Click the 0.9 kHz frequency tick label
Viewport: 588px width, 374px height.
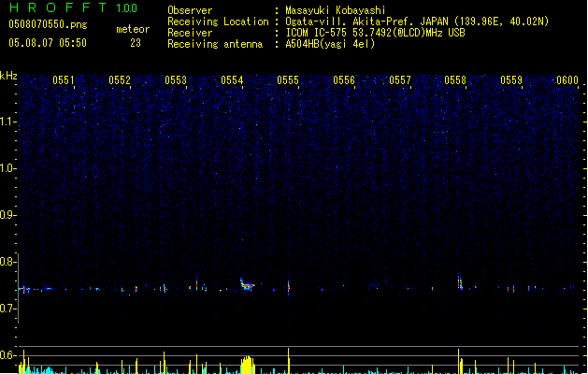click(x=8, y=215)
